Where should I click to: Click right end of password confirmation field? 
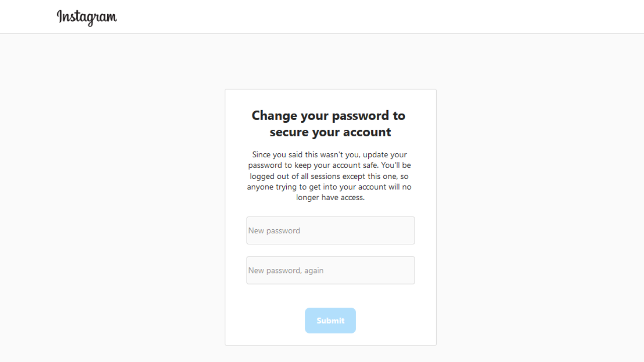(405, 270)
